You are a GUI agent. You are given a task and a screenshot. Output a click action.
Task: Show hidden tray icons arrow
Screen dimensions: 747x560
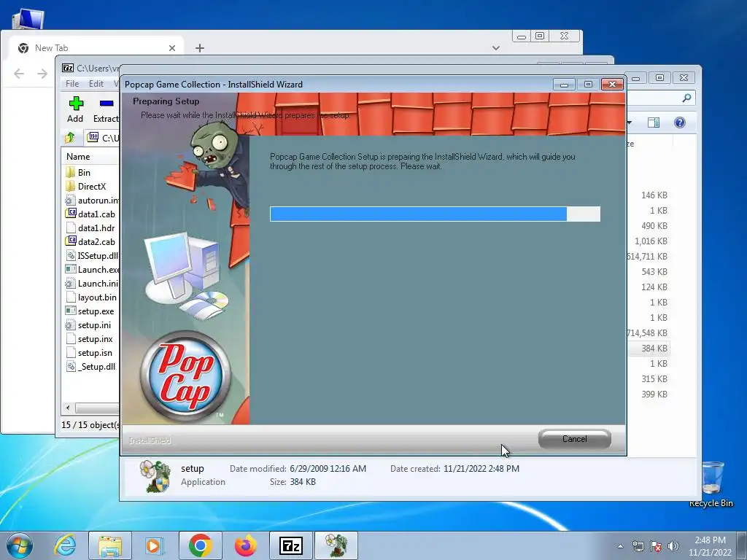[620, 546]
